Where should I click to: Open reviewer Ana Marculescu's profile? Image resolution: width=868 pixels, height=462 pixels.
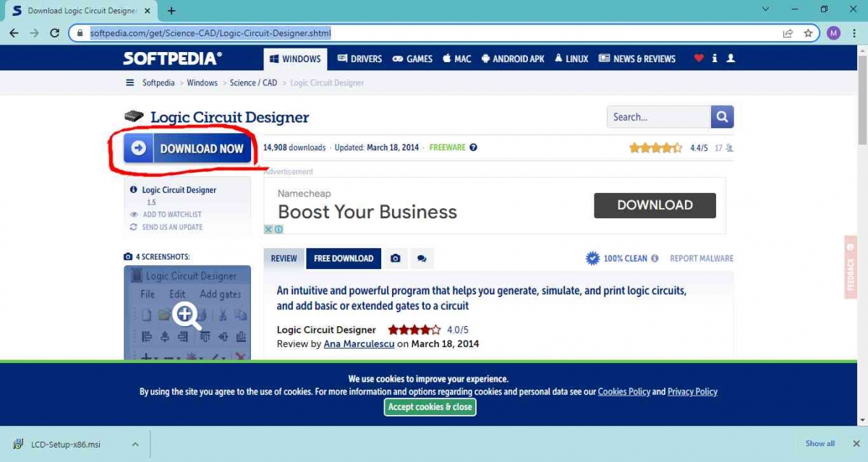359,344
